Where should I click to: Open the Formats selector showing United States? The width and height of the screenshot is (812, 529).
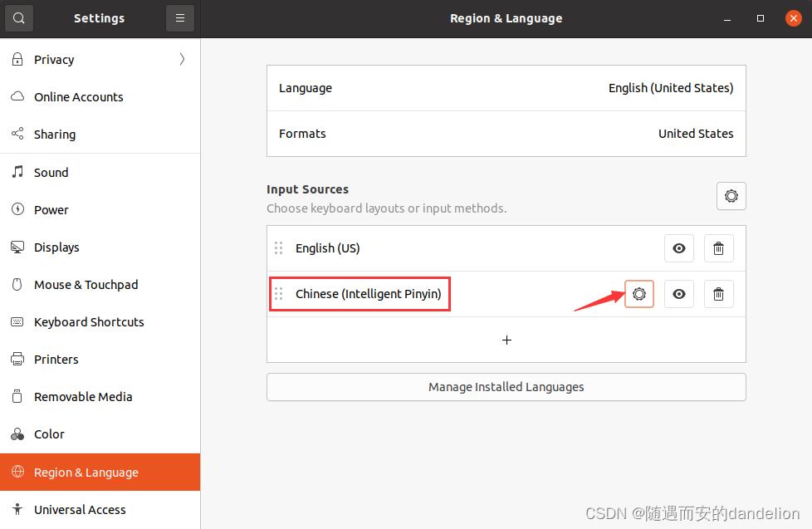pyautogui.click(x=506, y=133)
